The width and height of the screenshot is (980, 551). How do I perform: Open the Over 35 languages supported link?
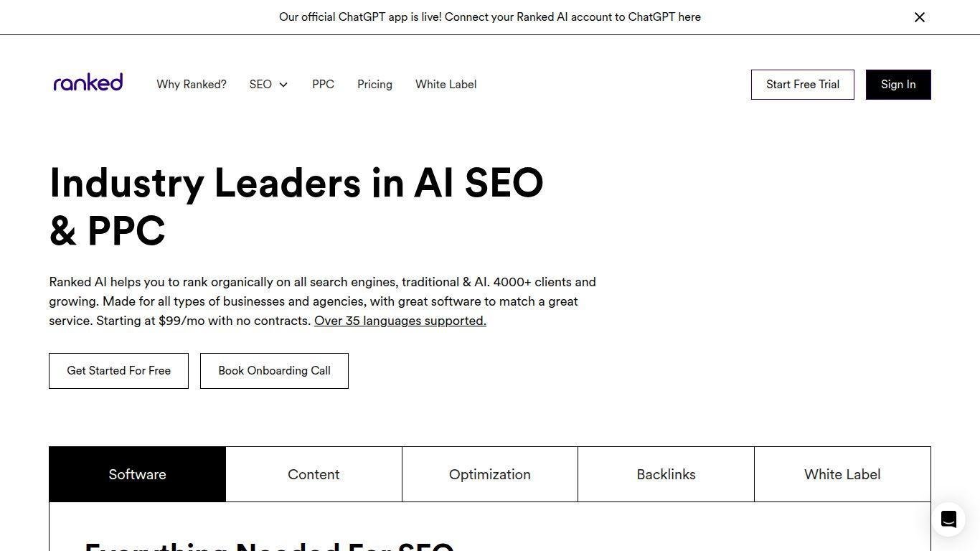coord(400,321)
